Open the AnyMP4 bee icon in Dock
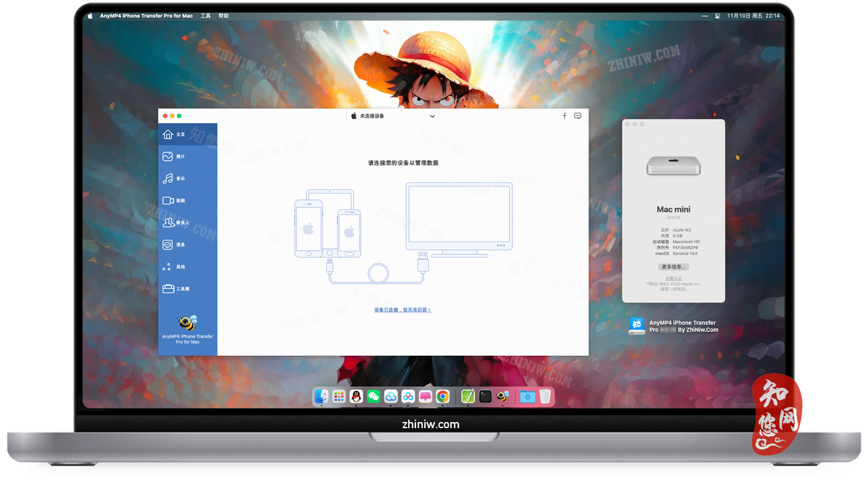Image resolution: width=868 pixels, height=484 pixels. pos(502,397)
